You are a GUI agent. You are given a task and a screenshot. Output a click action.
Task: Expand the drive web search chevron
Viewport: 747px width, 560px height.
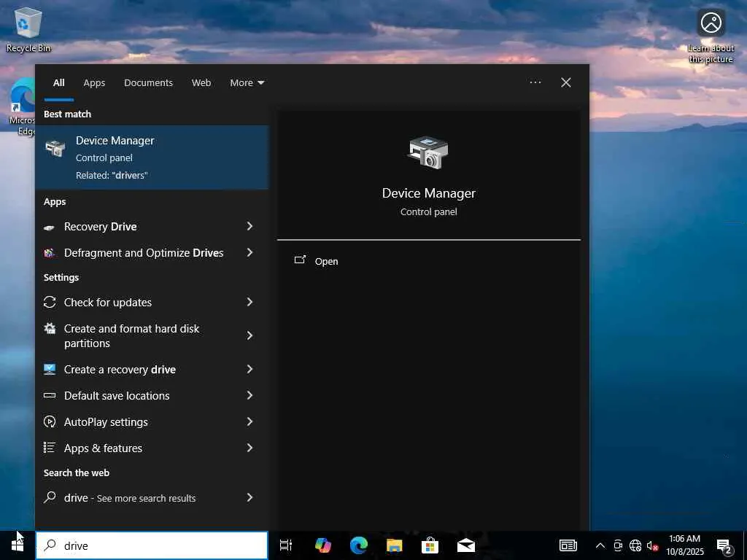tap(249, 497)
